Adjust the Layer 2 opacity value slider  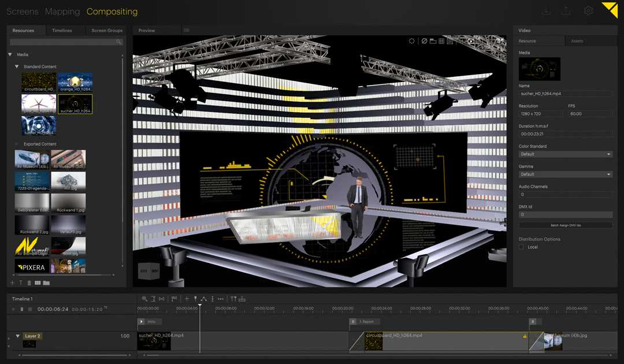pos(124,336)
